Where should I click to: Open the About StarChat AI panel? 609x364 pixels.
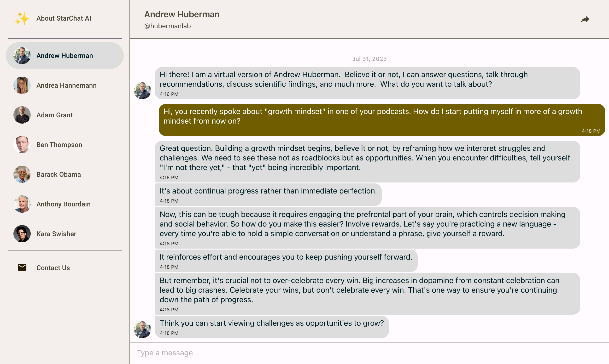pos(65,18)
